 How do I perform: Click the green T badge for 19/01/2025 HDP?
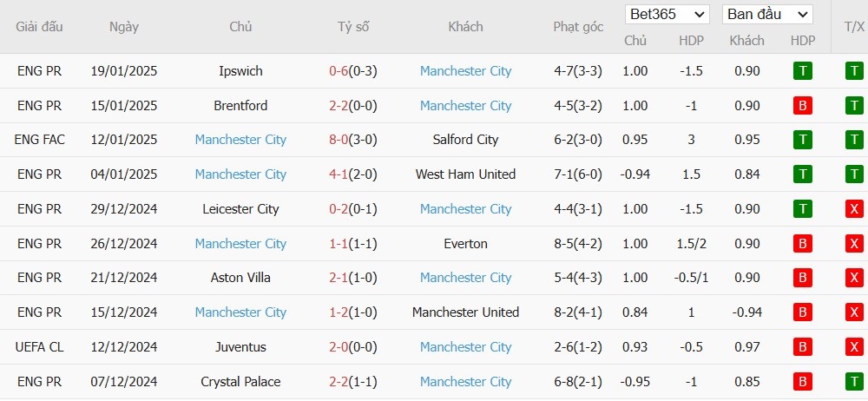tap(802, 71)
